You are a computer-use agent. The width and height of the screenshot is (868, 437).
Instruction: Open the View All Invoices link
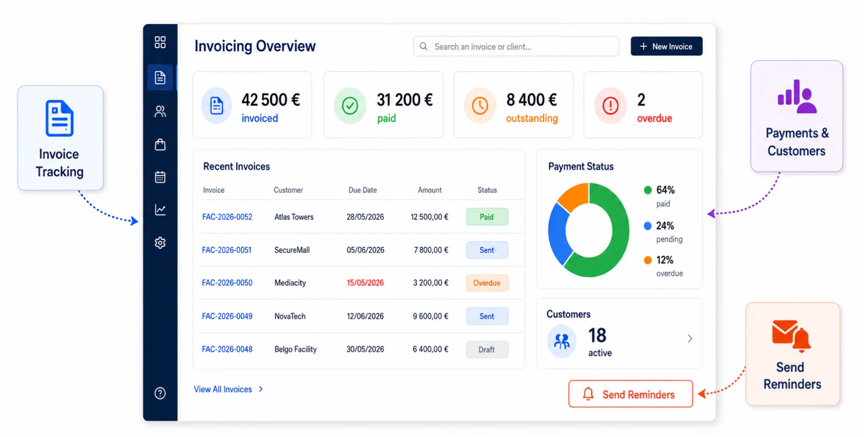[223, 389]
